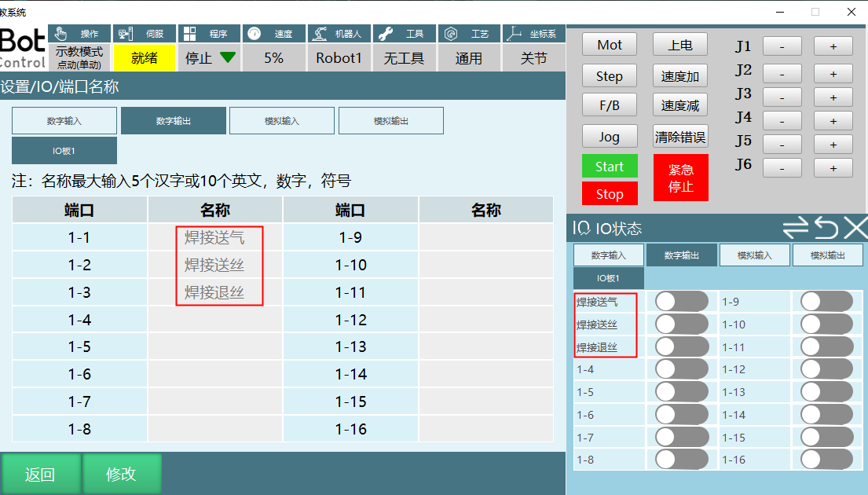Click the undo arrow icon in IO状态 panel

[826, 228]
